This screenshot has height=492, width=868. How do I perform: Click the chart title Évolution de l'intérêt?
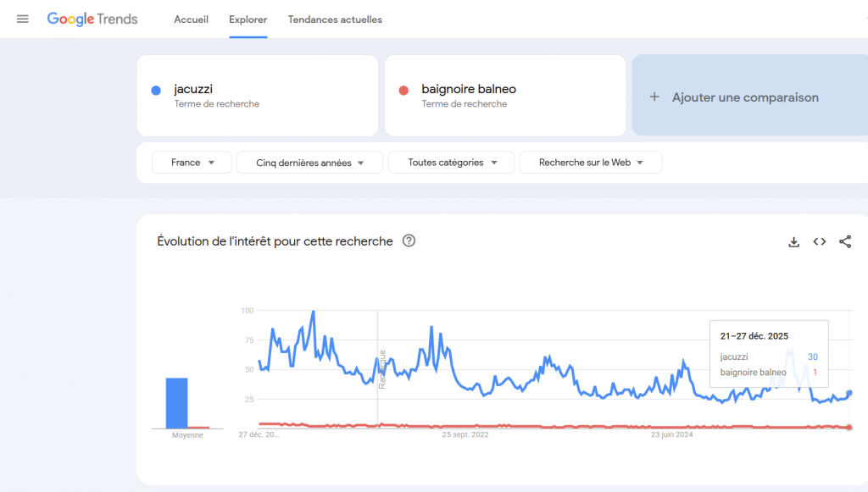[x=275, y=241]
